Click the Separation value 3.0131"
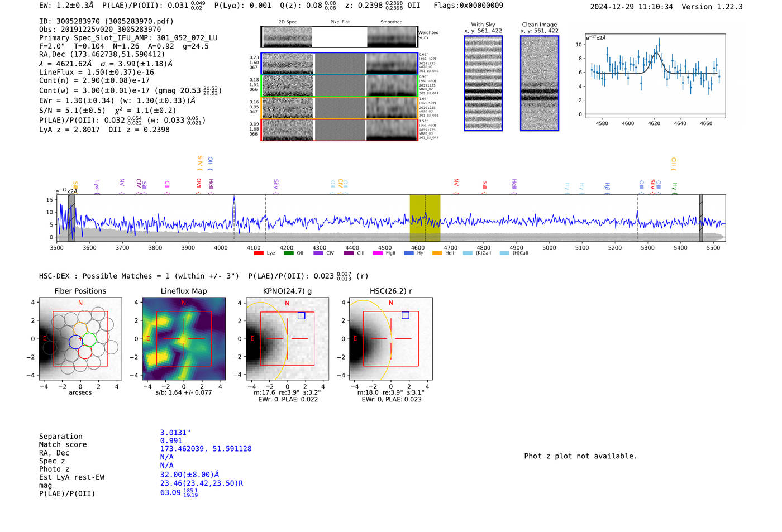The width and height of the screenshot is (782, 532). click(x=175, y=433)
